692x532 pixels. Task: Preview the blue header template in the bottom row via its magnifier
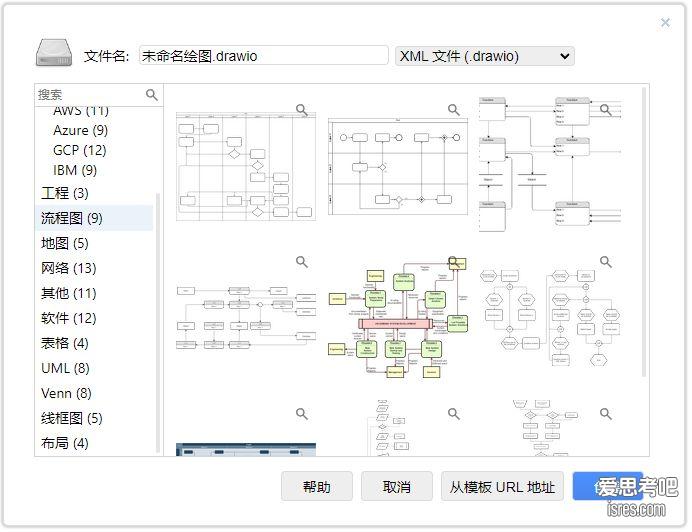tap(302, 414)
